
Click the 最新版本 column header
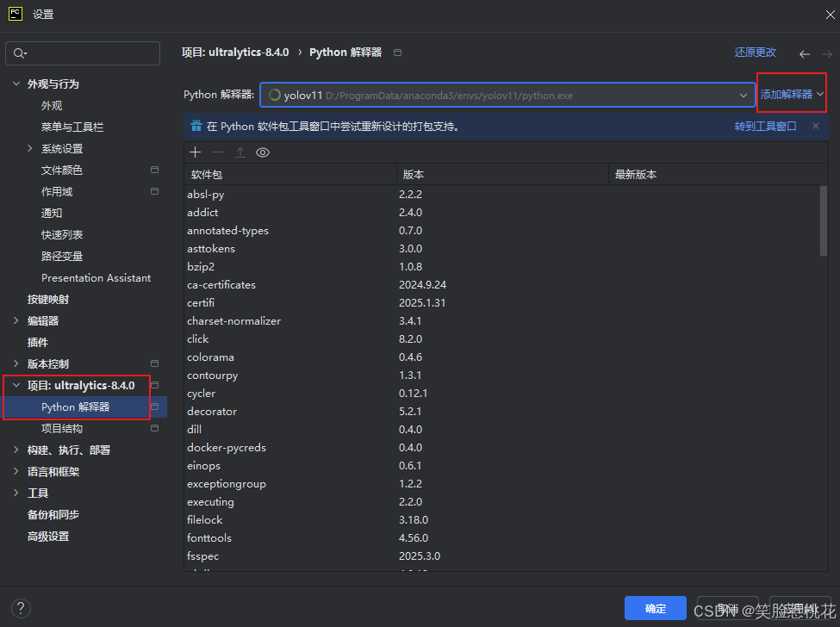pyautogui.click(x=718, y=175)
